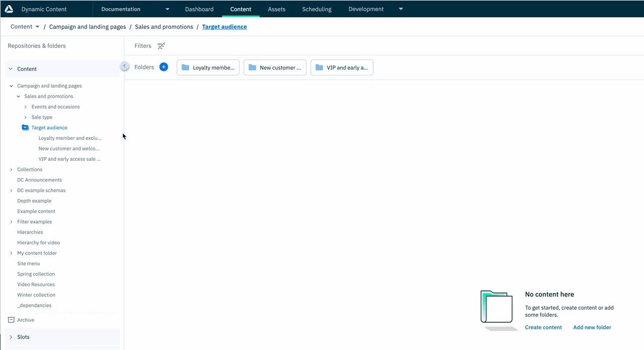Select Hierarchy for video repository

(x=38, y=243)
